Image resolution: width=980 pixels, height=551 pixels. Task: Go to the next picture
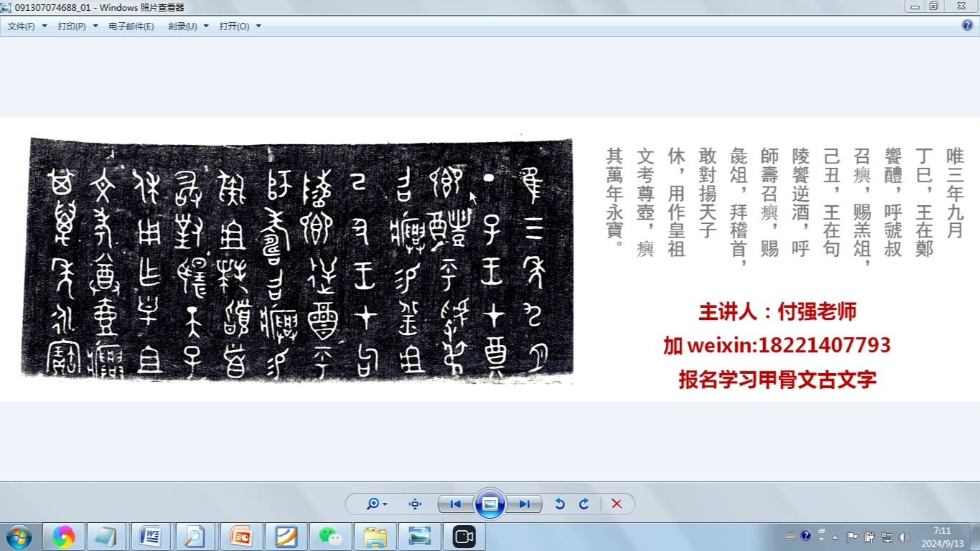coord(524,504)
